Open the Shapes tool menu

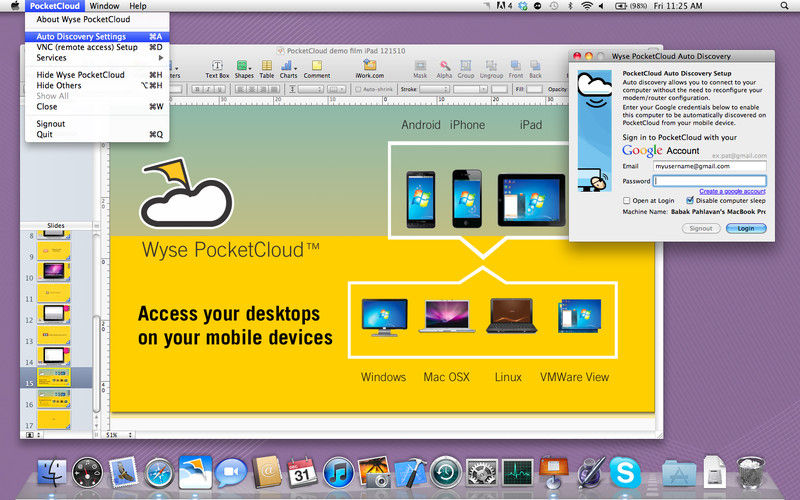244,67
